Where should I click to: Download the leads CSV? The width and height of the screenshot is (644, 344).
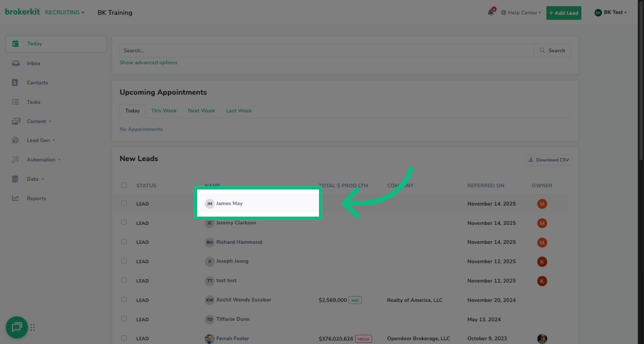(x=548, y=160)
